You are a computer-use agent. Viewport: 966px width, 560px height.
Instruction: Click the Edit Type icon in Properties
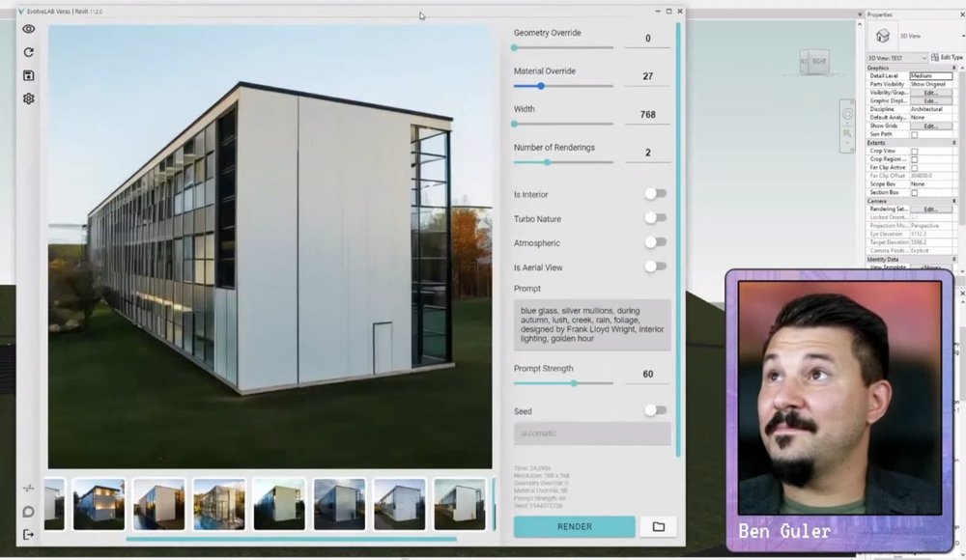935,57
